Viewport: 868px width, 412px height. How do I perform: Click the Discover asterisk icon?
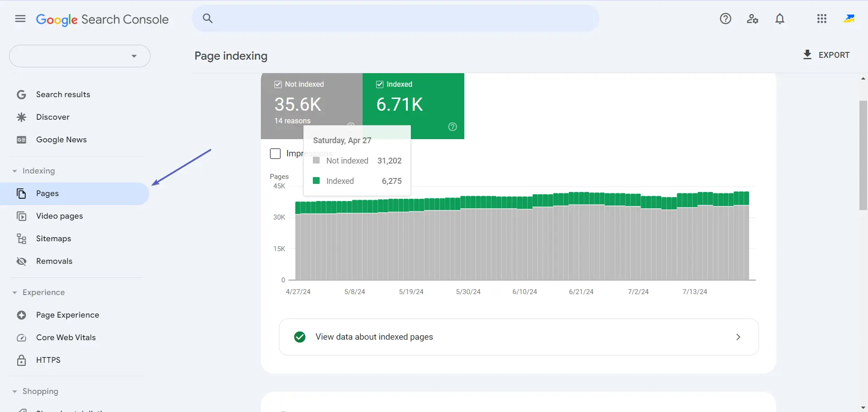[21, 117]
